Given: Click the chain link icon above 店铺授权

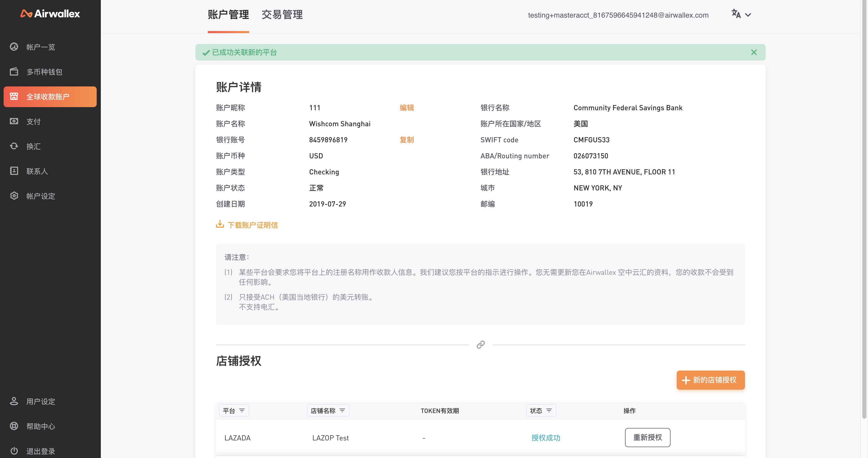Looking at the screenshot, I should (x=481, y=345).
